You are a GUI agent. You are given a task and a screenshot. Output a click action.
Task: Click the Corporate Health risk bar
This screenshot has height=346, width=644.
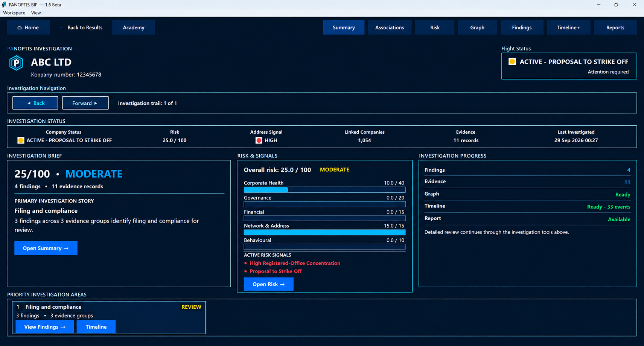coord(324,190)
